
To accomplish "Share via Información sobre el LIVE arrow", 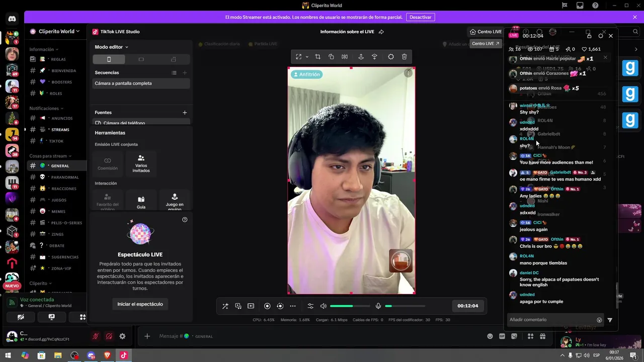I will pos(381,32).
